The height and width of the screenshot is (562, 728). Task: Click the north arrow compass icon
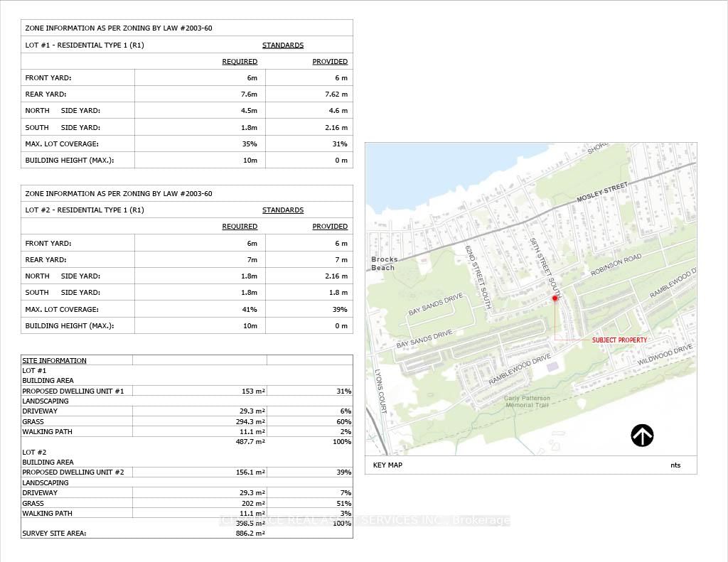(x=642, y=436)
